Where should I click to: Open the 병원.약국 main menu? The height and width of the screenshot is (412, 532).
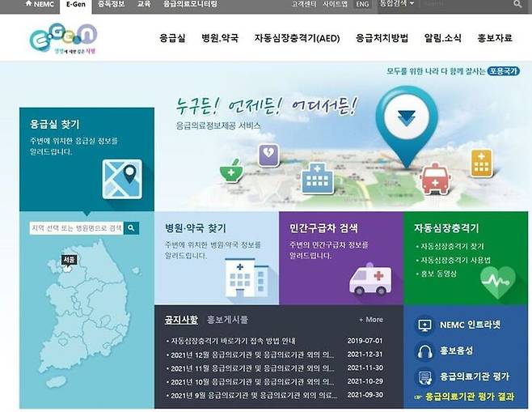click(x=220, y=38)
